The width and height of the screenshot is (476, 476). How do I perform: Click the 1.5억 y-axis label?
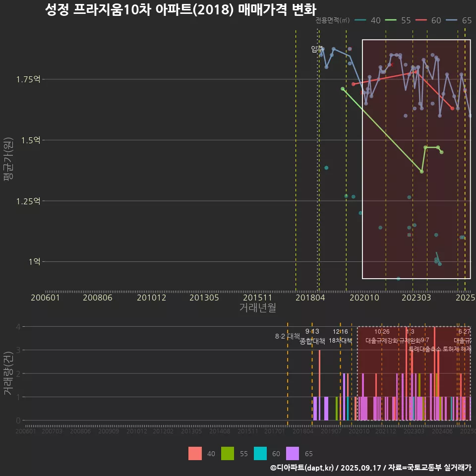pyautogui.click(x=30, y=140)
